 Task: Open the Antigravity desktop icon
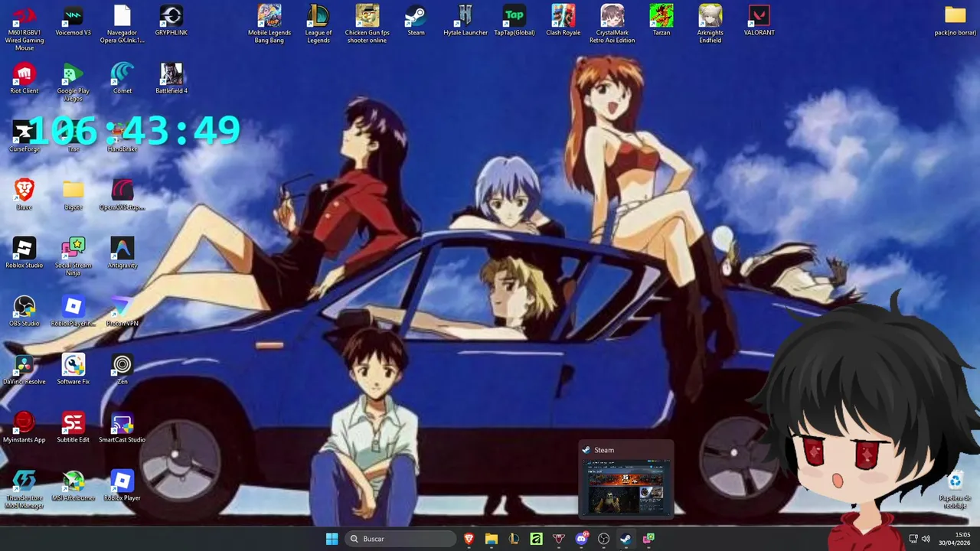click(122, 254)
